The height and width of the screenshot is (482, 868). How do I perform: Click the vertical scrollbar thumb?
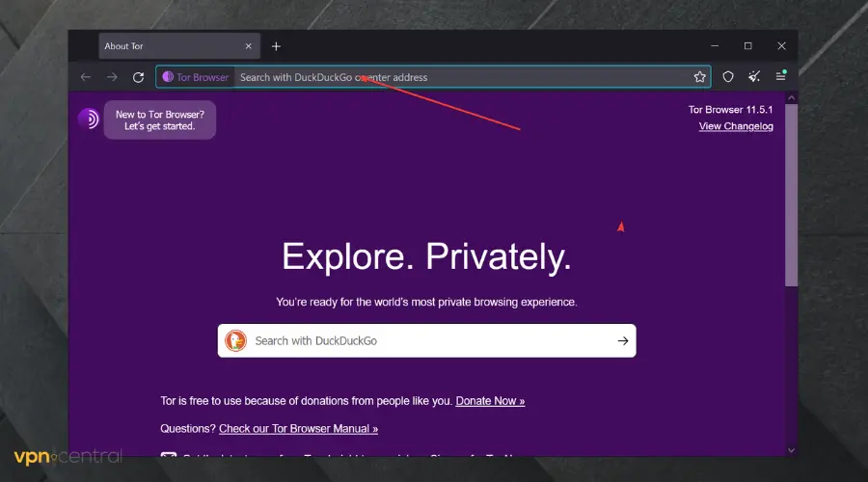(x=792, y=196)
